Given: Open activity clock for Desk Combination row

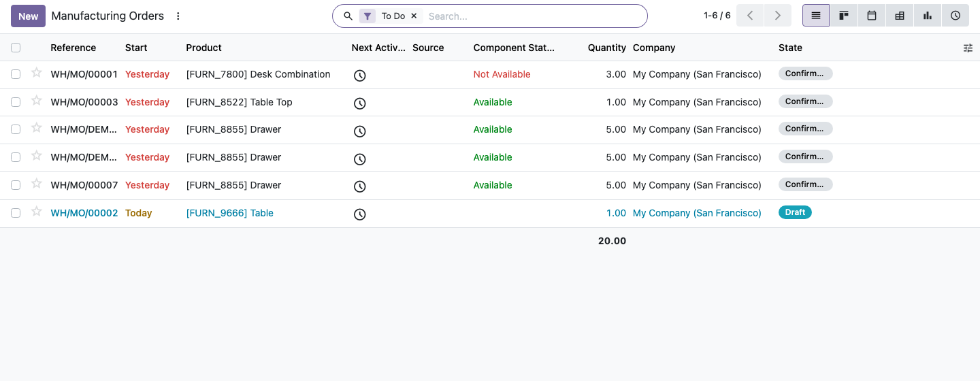Looking at the screenshot, I should click(x=360, y=76).
